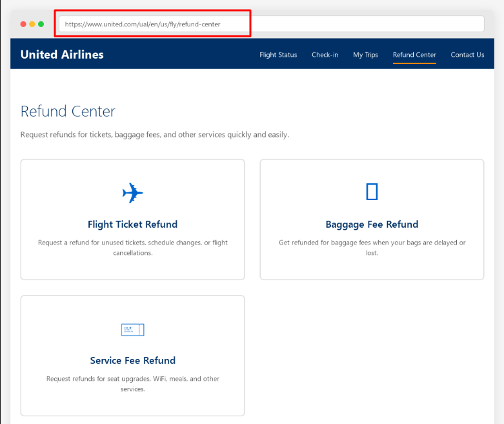Focus the browser URL address field
Screen dimensions: 504x424
(271, 24)
